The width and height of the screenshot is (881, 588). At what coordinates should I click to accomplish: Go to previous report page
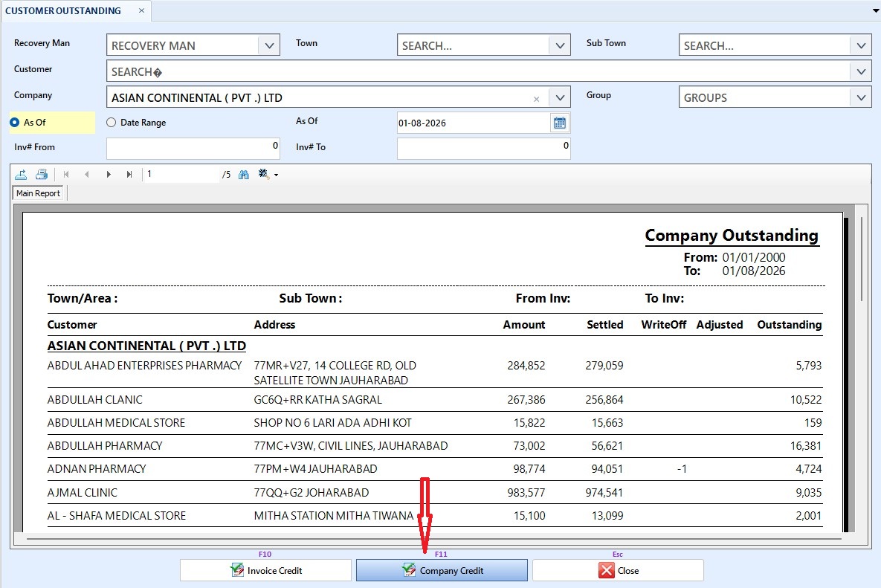pyautogui.click(x=86, y=174)
